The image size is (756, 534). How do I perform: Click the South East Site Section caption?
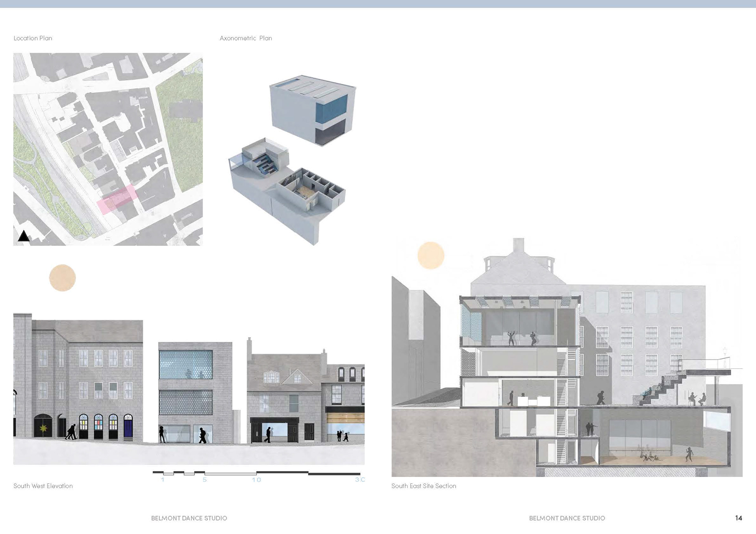[424, 486]
